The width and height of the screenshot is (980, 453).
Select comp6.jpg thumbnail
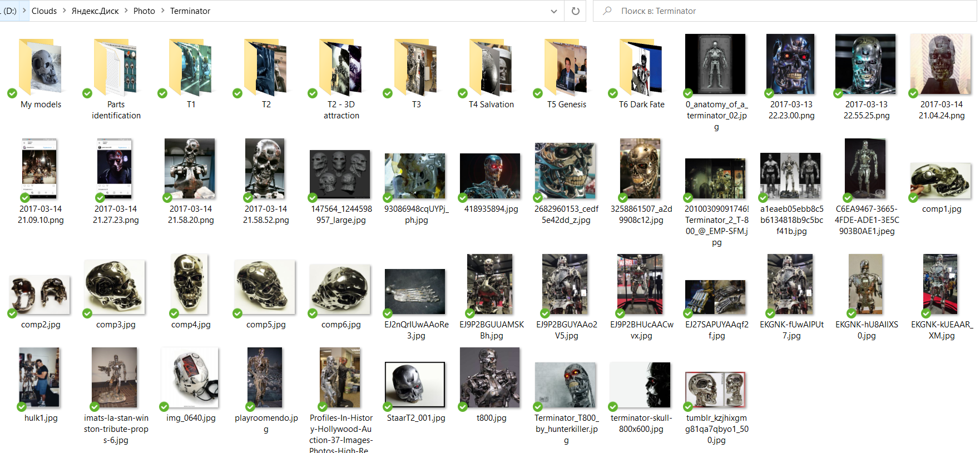pos(340,289)
